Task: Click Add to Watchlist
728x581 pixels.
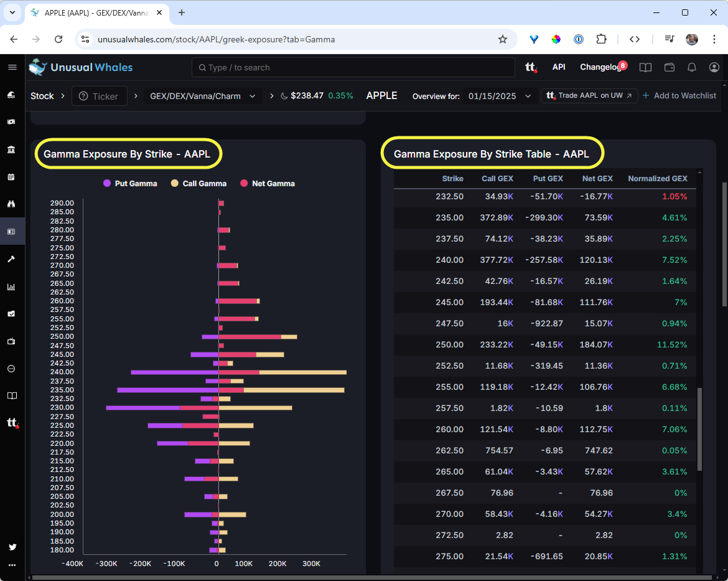Action: coord(679,96)
